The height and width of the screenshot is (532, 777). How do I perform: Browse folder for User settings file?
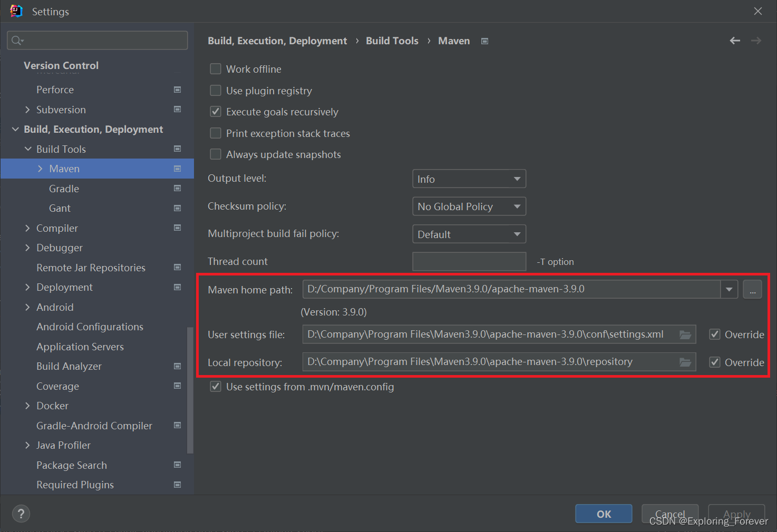685,334
